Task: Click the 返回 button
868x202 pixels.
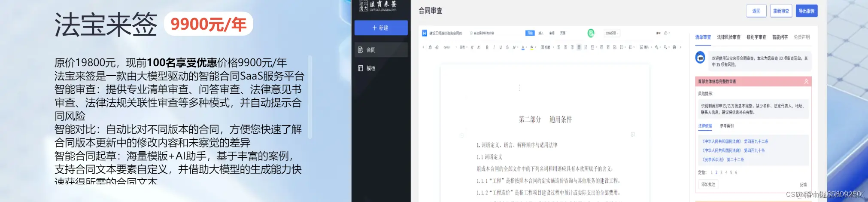Action: [756, 11]
